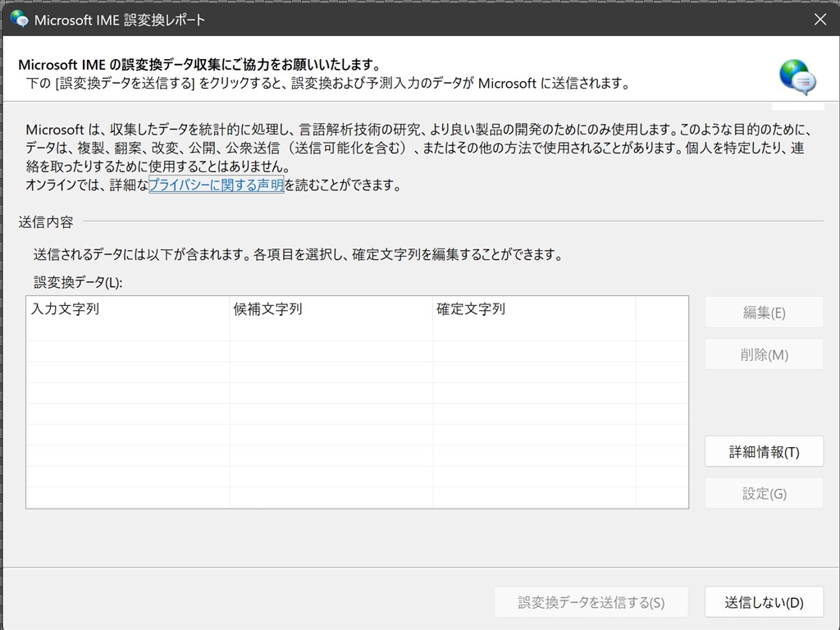Click the Microsoft IME globe icon in title bar
This screenshot has width=840, height=630.
pyautogui.click(x=20, y=20)
